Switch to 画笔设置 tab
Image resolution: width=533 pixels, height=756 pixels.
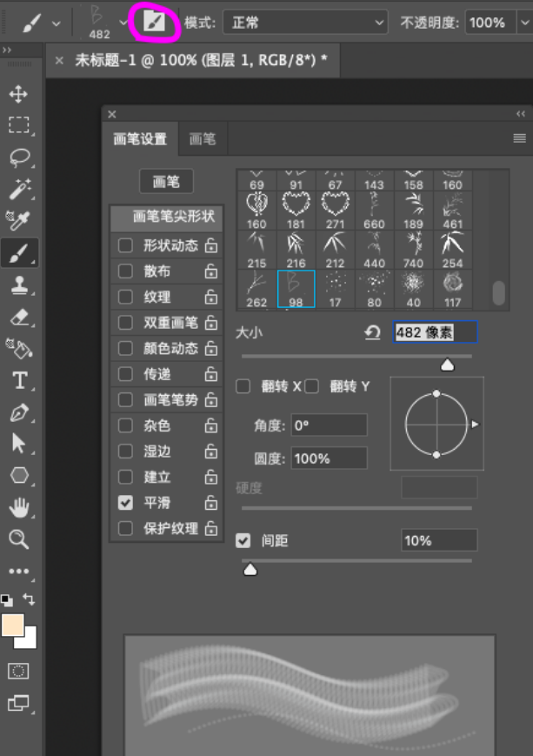coord(140,139)
